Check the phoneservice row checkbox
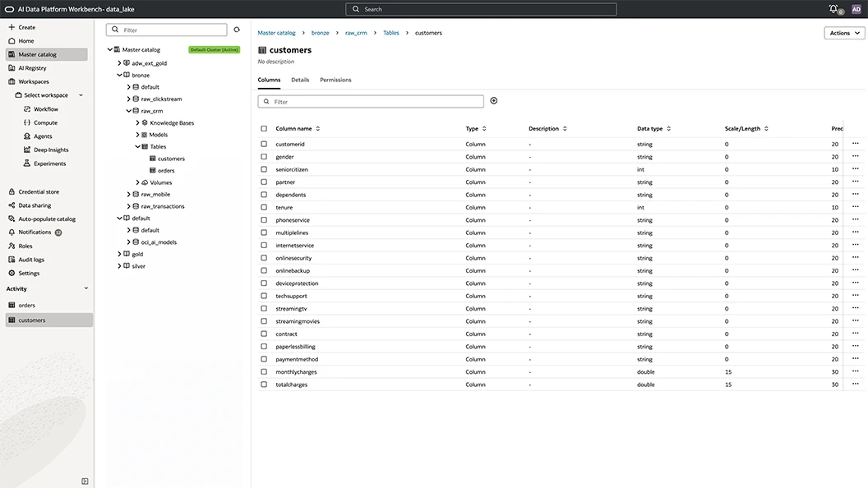The image size is (868, 488). (264, 219)
